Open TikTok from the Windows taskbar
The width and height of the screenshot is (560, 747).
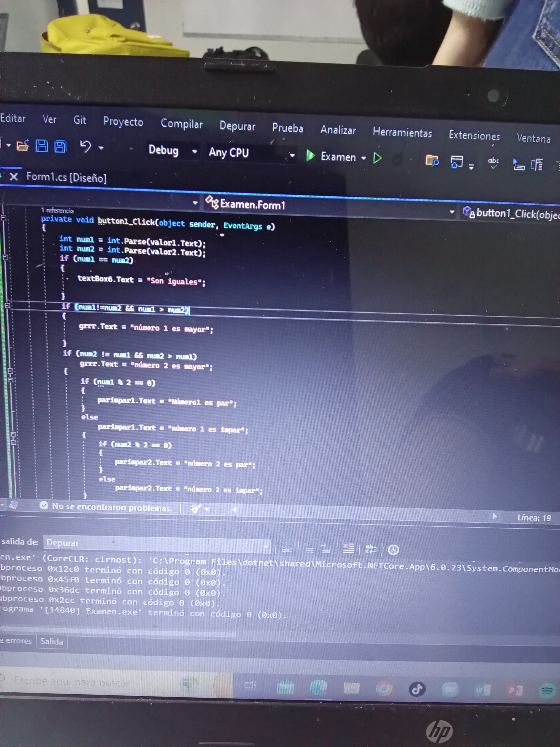[417, 689]
